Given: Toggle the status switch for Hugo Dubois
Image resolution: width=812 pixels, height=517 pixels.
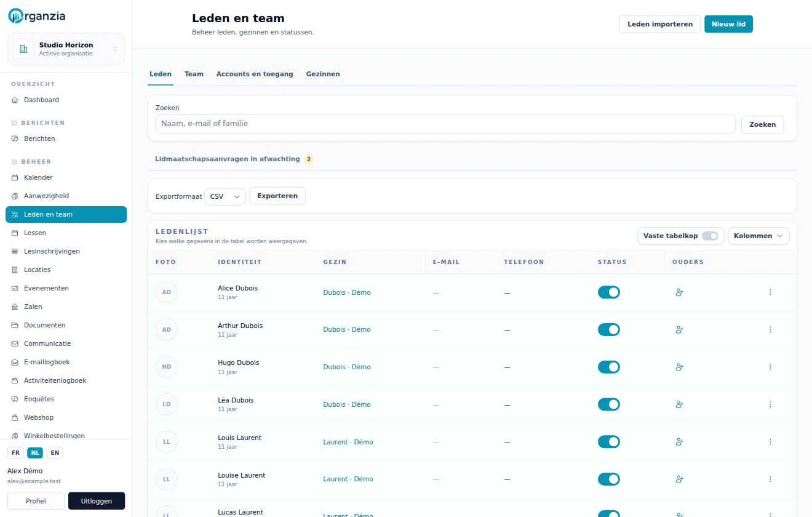Looking at the screenshot, I should pyautogui.click(x=609, y=367).
